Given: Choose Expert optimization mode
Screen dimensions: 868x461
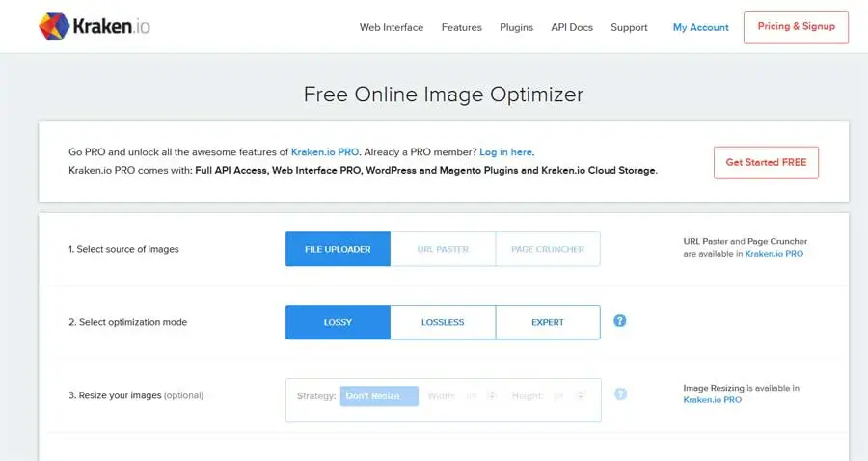Looking at the screenshot, I should [x=548, y=322].
